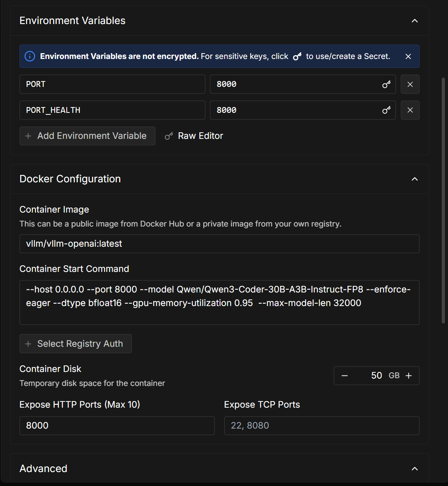
Task: Collapse the Docker Configuration section
Action: (415, 179)
